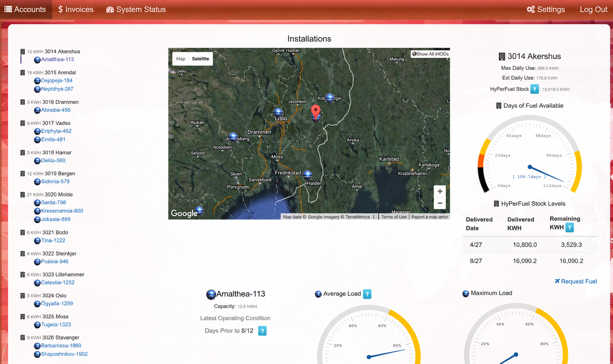This screenshot has height=364, width=613.
Task: Click Report a map error
Action: [x=430, y=217]
